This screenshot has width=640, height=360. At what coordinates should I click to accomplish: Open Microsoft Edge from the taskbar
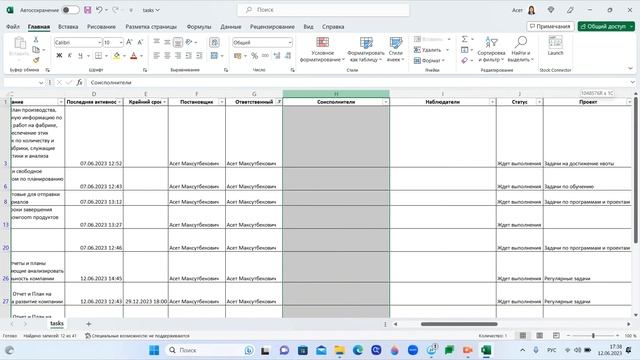(x=358, y=350)
